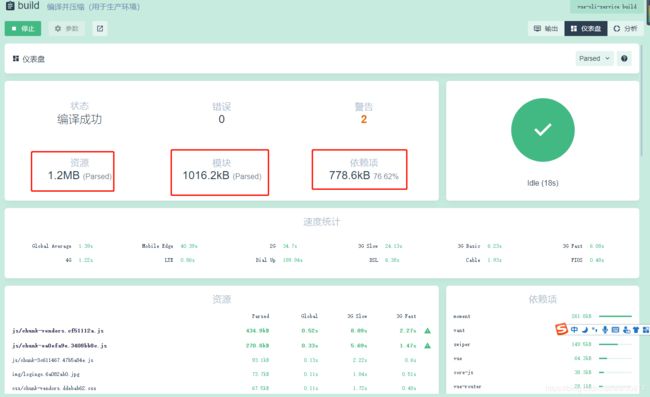Image resolution: width=650 pixels, height=397 pixels.
Task: Click the Sogou input method S logo
Action: point(561,329)
